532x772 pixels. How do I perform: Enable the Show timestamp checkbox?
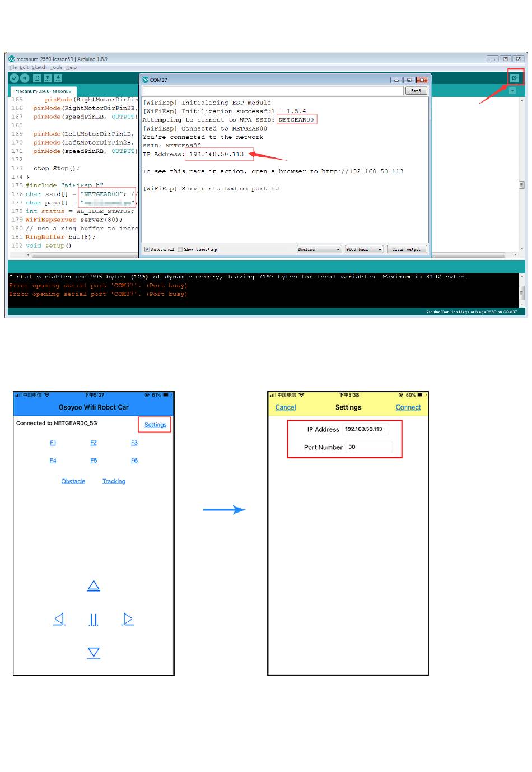[x=180, y=249]
